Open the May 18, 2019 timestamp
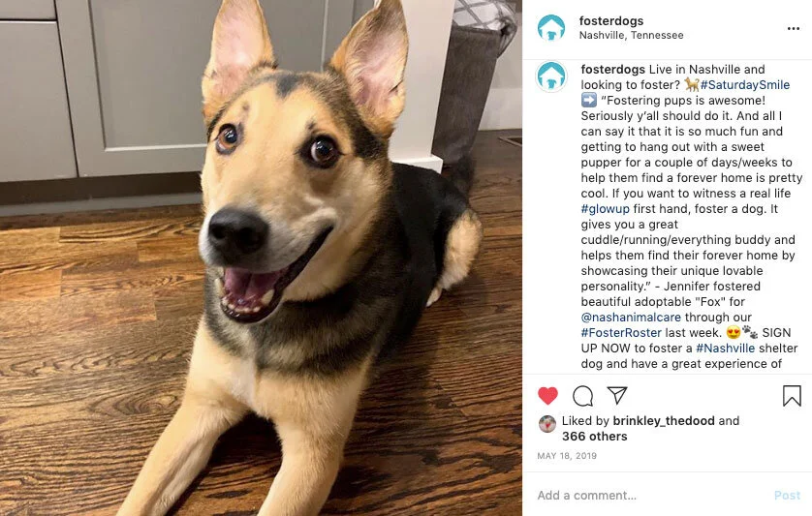Image resolution: width=812 pixels, height=516 pixels. (567, 456)
